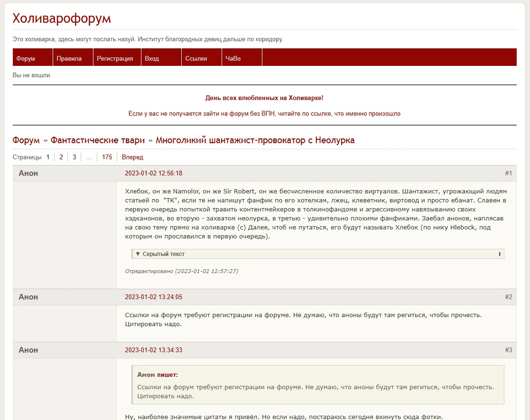Click timestamp 2023-01-02 13:24:05

point(153,297)
